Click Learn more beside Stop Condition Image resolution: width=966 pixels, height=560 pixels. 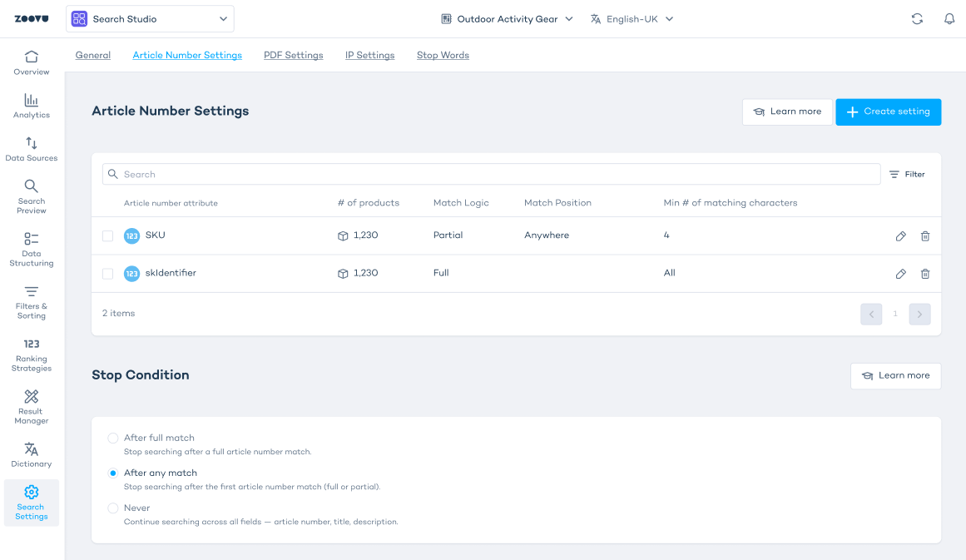click(895, 376)
